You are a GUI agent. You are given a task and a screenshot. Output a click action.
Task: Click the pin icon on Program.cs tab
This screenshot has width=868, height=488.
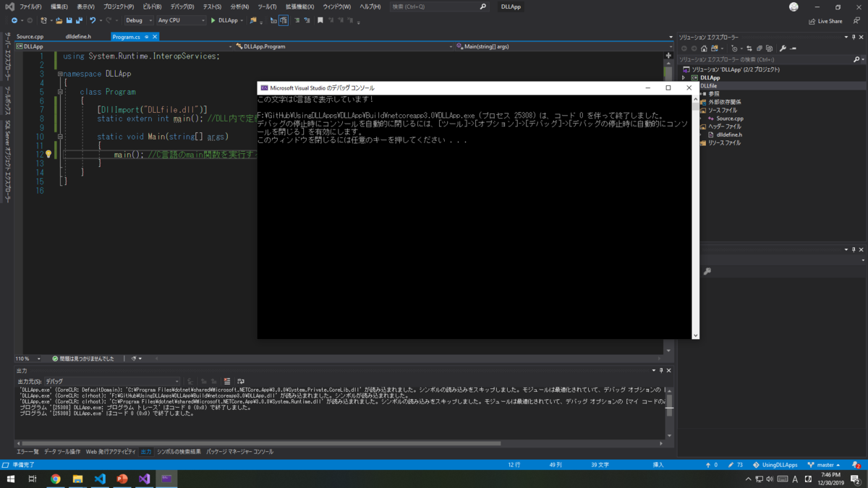(146, 36)
